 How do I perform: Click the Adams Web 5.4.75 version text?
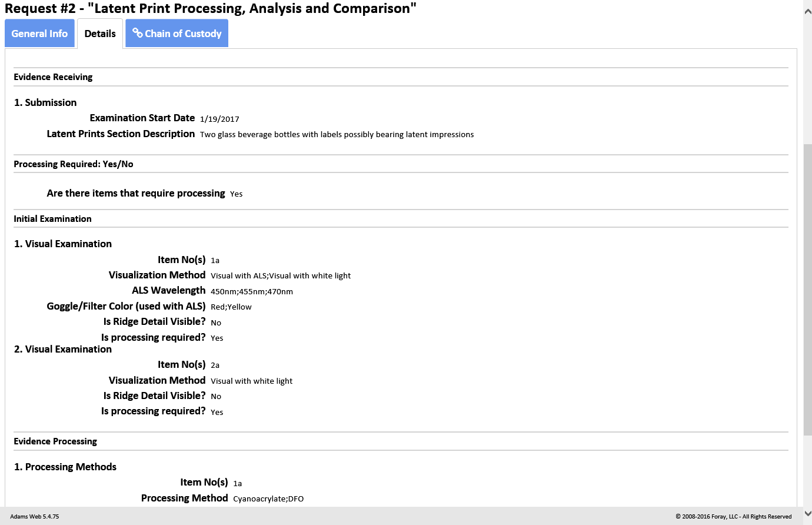[35, 517]
